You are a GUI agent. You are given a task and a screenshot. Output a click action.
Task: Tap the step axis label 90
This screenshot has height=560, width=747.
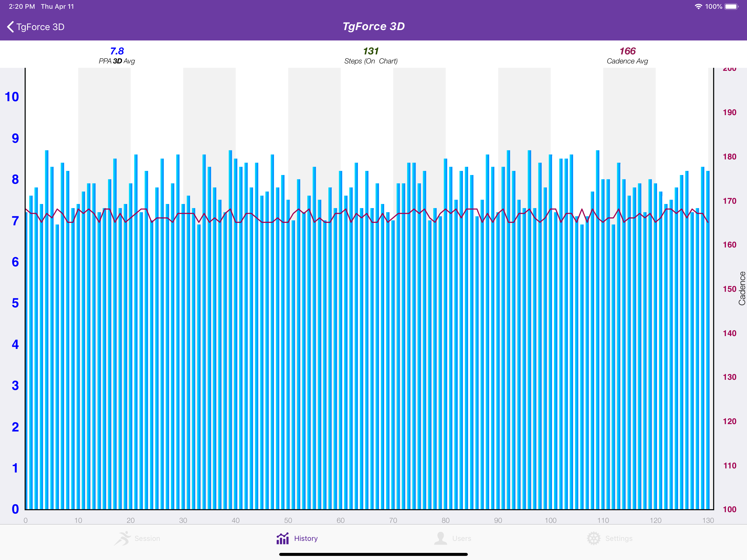click(498, 520)
